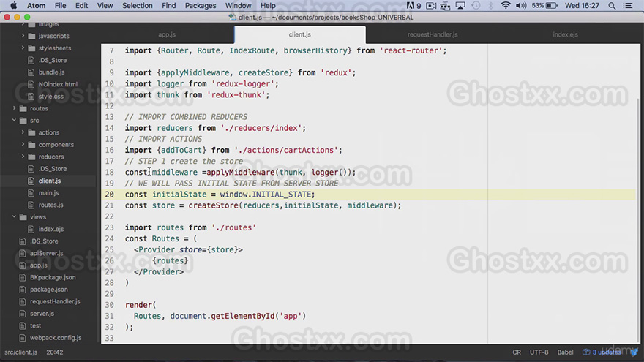This screenshot has height=362, width=644.
Task: Open routes.js in the tree
Action: pos(51,205)
